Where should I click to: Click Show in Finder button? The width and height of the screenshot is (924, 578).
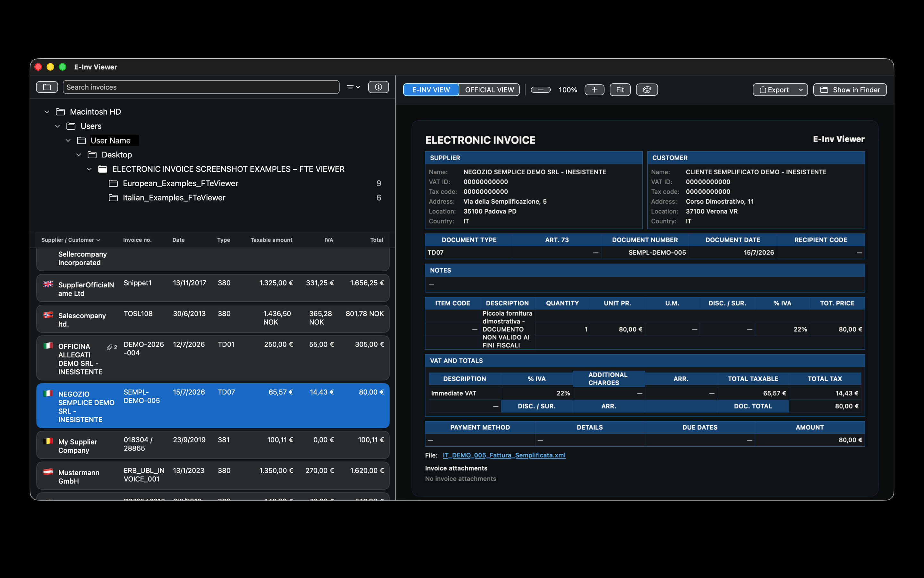pyautogui.click(x=850, y=90)
